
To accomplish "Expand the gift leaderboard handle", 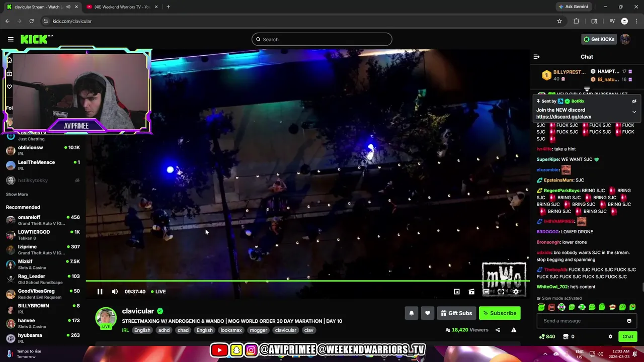I will coord(587,89).
